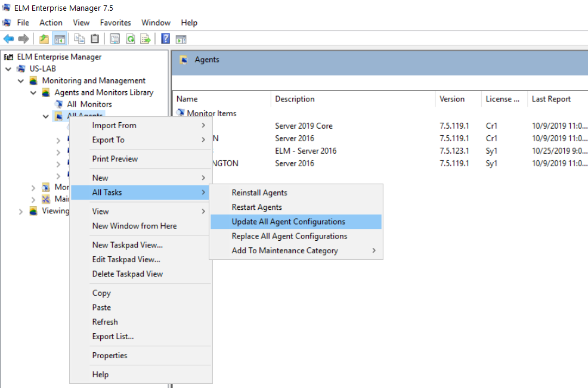Click the Agents icon in the right pane header
This screenshot has height=388, width=588.
pyautogui.click(x=184, y=60)
